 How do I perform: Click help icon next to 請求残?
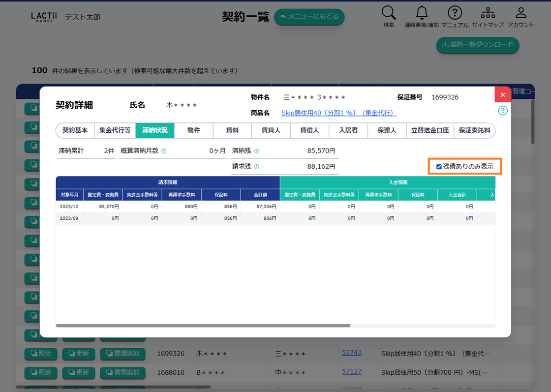coord(256,167)
